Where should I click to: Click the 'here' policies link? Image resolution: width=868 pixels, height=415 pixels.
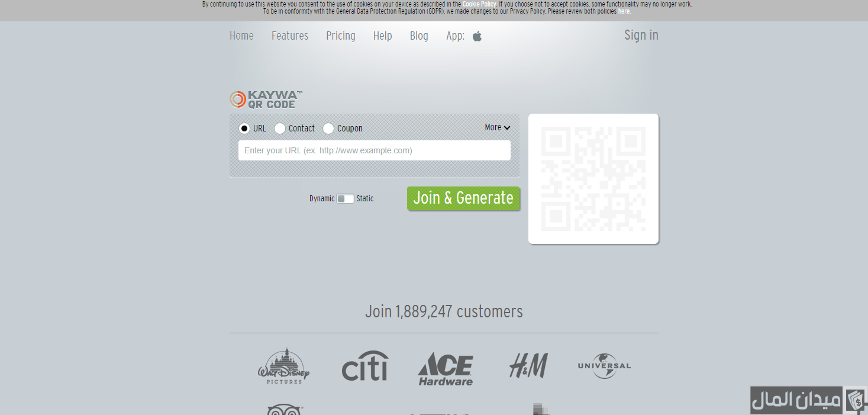624,11
